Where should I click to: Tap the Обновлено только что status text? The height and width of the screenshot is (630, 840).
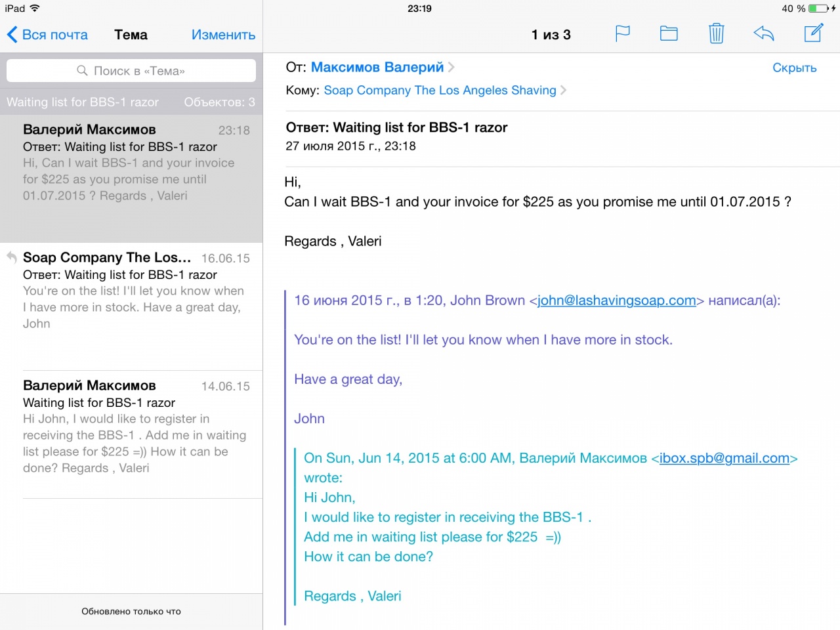point(131,611)
